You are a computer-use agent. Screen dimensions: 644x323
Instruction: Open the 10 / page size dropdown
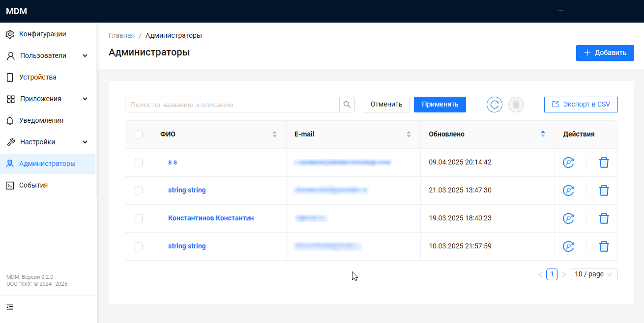594,274
